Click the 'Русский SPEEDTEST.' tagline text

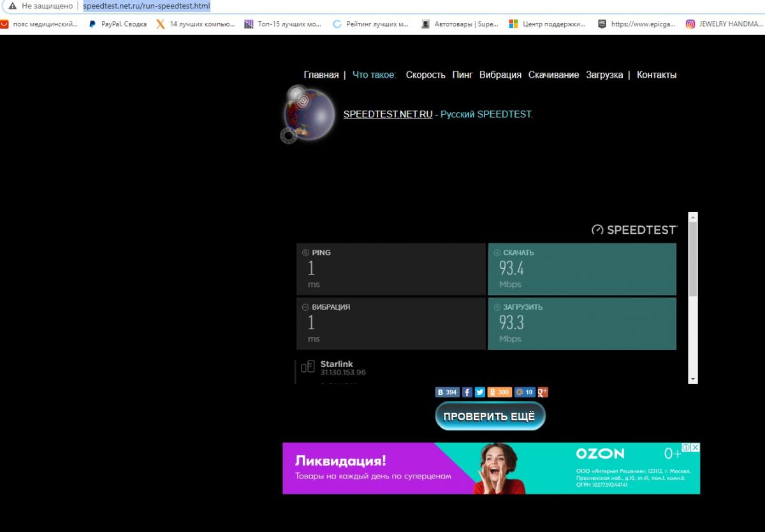[486, 115]
